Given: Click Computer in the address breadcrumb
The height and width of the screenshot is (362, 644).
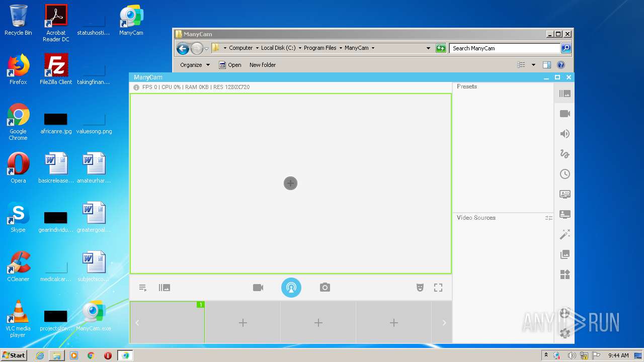Looking at the screenshot, I should pyautogui.click(x=241, y=48).
